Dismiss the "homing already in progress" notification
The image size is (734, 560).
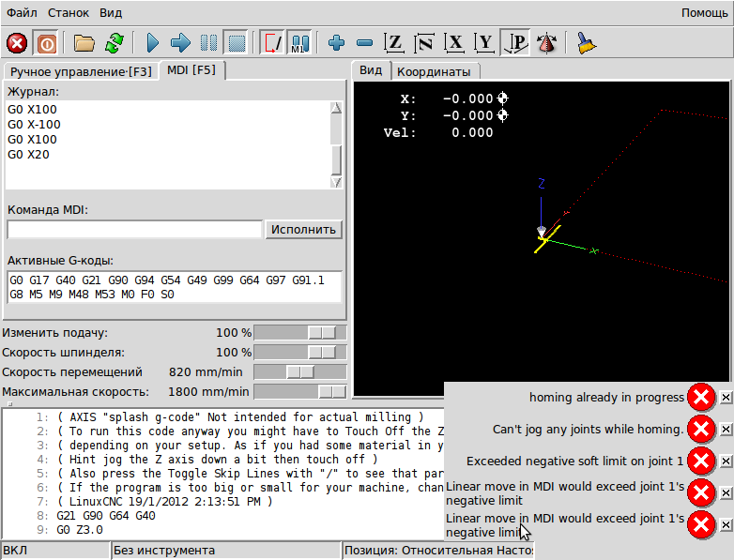coord(726,398)
